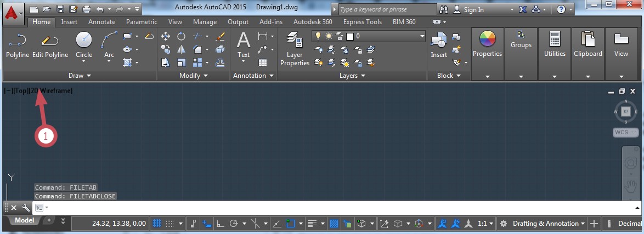
Task: Click the Offset tool icon
Action: 221,63
